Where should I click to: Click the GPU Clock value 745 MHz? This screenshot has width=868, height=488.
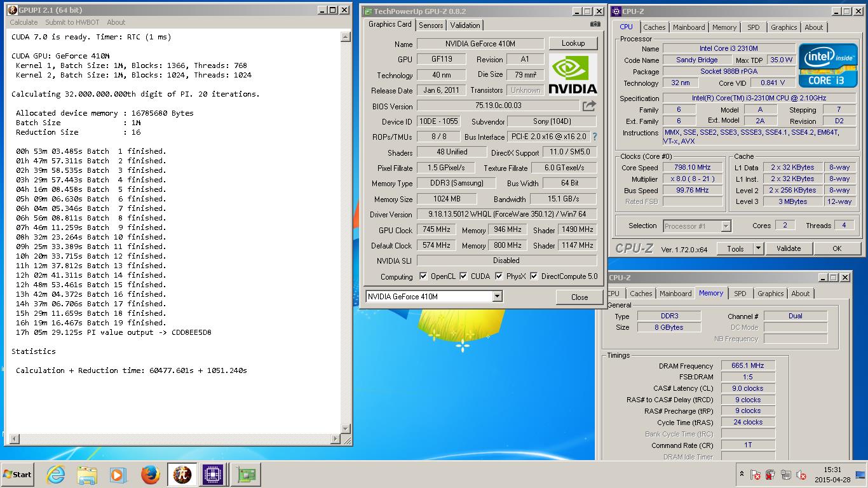(x=436, y=230)
